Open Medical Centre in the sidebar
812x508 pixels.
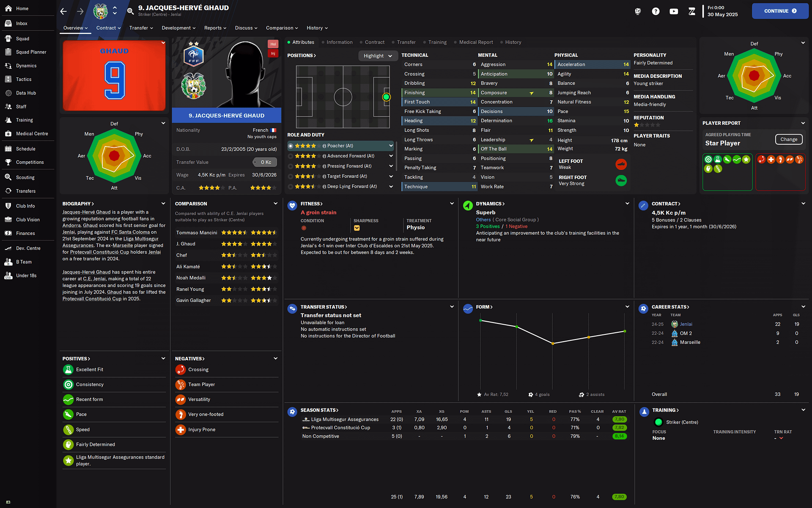[32, 134]
